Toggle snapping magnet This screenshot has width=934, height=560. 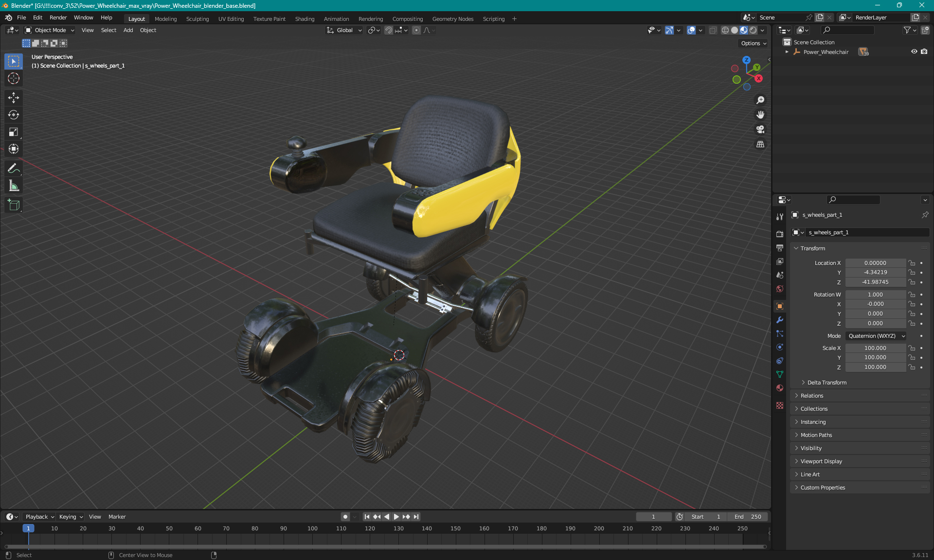[x=389, y=30]
